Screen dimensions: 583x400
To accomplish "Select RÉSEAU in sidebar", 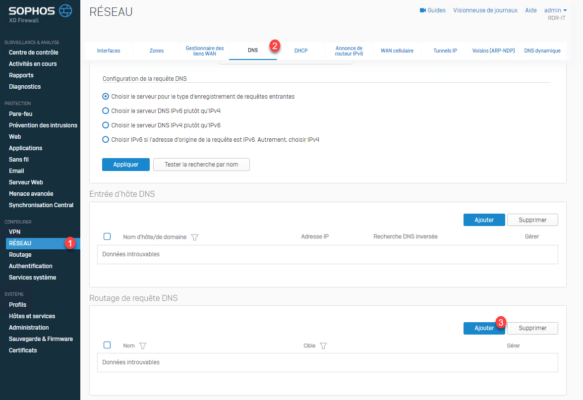I will pos(43,243).
